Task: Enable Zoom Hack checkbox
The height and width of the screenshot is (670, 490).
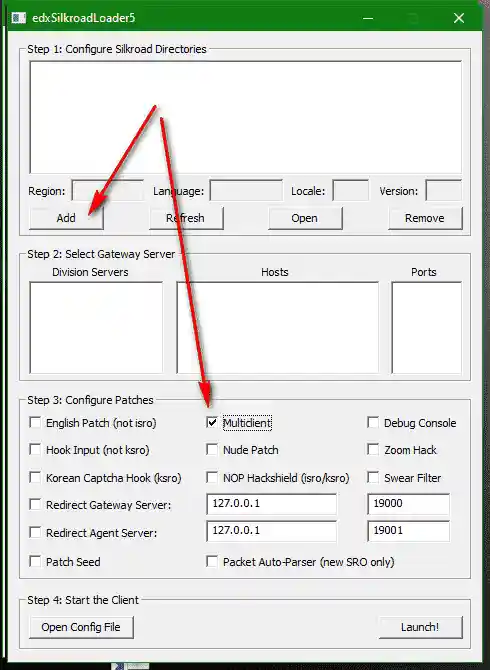Action: (x=373, y=450)
